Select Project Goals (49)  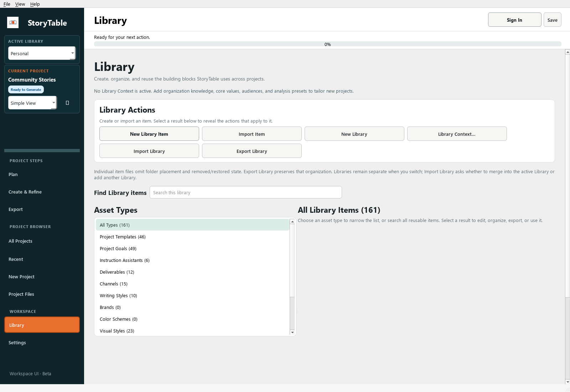pyautogui.click(x=192, y=248)
